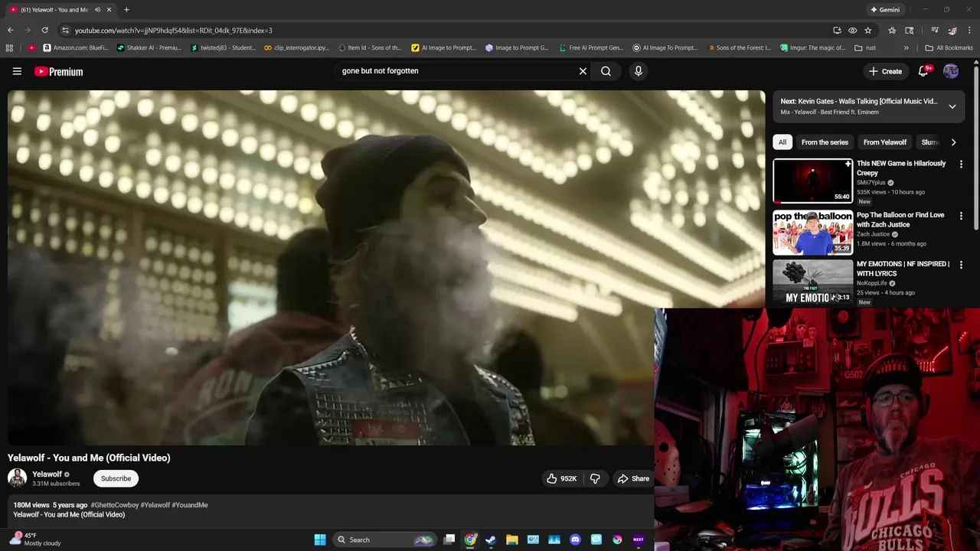Open the Yelawolf channel avatar
Screen dimensions: 980x551
coord(17,478)
